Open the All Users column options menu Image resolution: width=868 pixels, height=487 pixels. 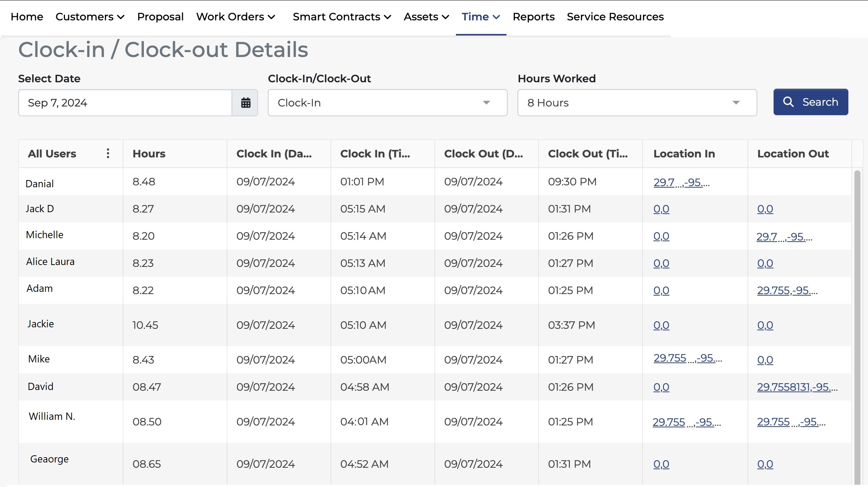(108, 153)
